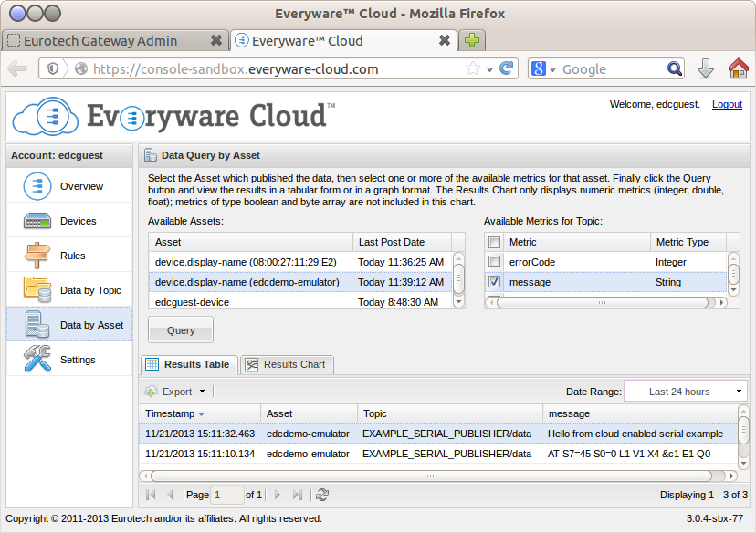Click the site identity shield icon

point(53,69)
